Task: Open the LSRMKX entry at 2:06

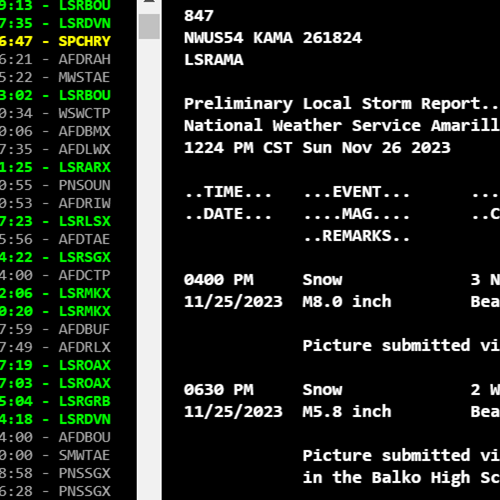Action: pos(55,293)
